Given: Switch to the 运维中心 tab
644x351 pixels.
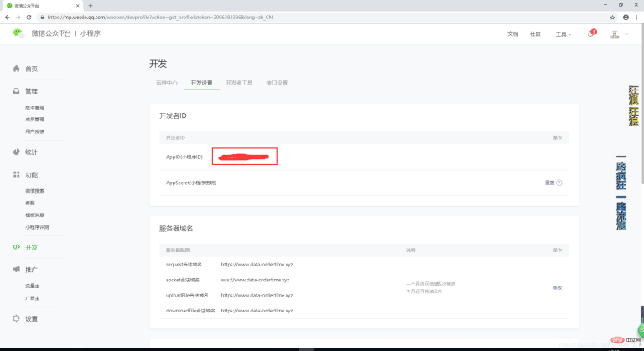Looking at the screenshot, I should [x=167, y=83].
